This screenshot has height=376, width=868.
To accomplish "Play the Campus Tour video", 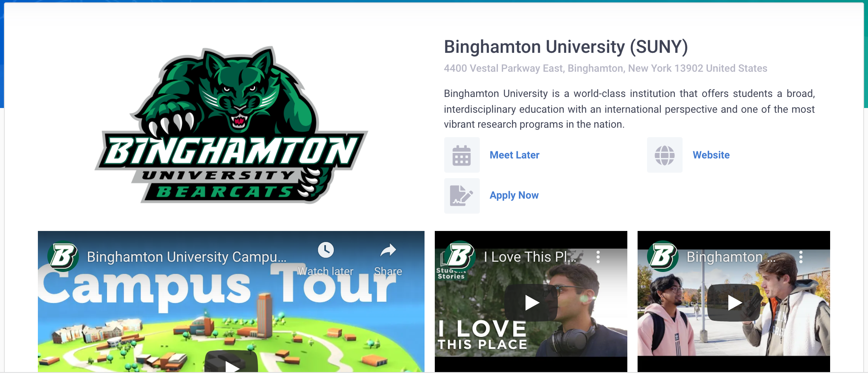I will [x=231, y=363].
